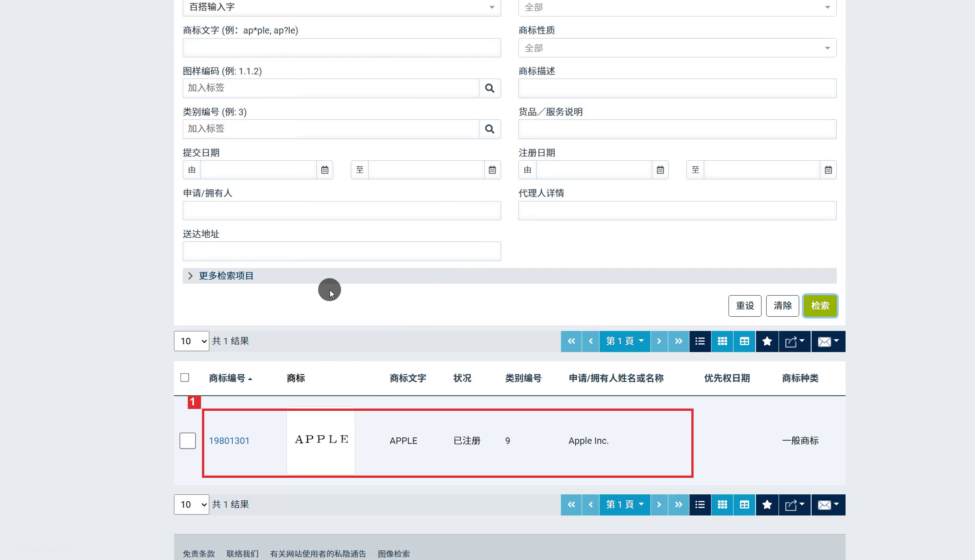
Task: Go to last page in the top pagination bar
Action: [x=678, y=342]
